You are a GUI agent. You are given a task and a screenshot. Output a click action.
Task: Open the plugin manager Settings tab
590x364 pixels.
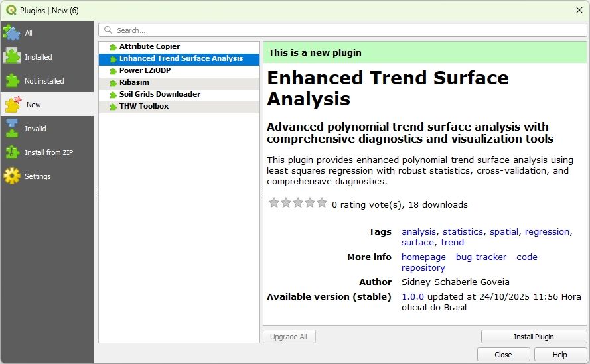coord(47,176)
